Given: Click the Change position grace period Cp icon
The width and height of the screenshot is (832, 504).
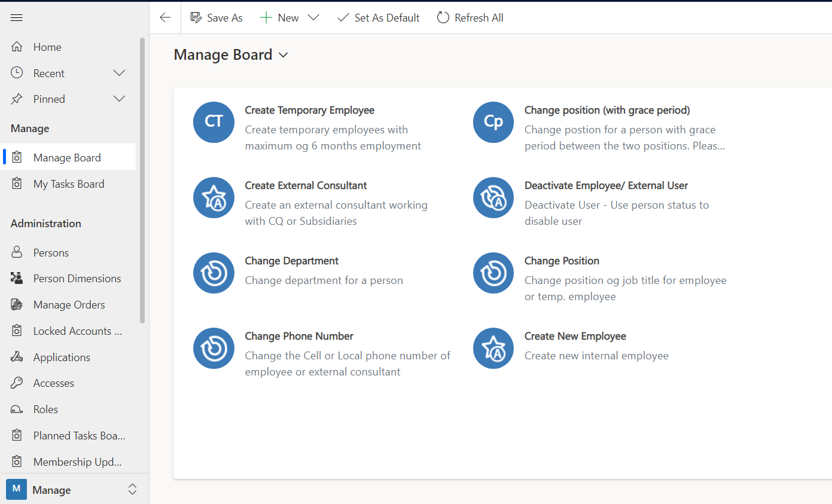Looking at the screenshot, I should pos(493,122).
